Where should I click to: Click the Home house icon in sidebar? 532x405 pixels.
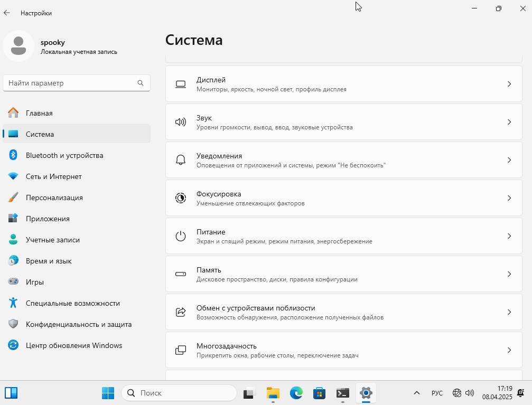tap(13, 112)
